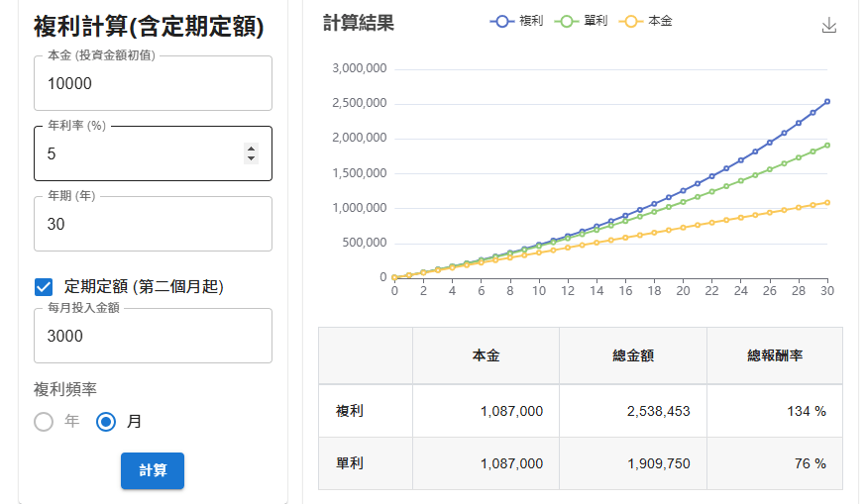
Task: Click the 3,000,000 y-axis label
Action: click(x=359, y=68)
